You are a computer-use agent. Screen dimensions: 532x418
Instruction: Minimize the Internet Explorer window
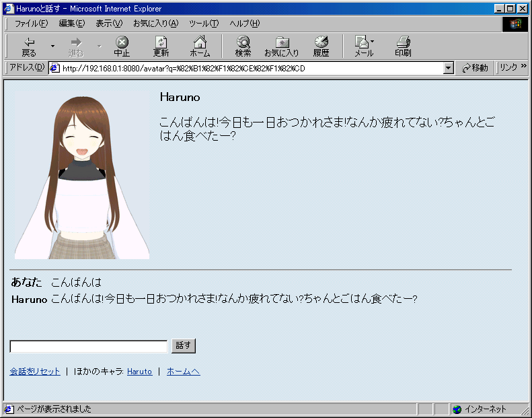(x=499, y=9)
